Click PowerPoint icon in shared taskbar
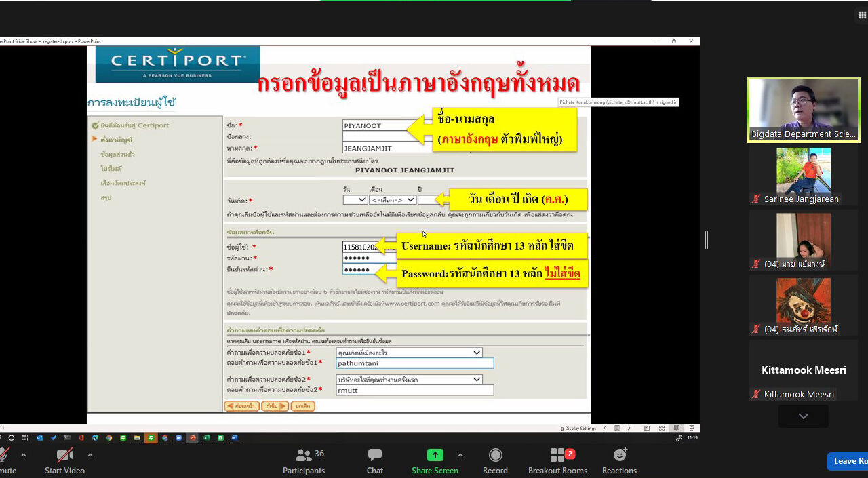 pos(193,438)
